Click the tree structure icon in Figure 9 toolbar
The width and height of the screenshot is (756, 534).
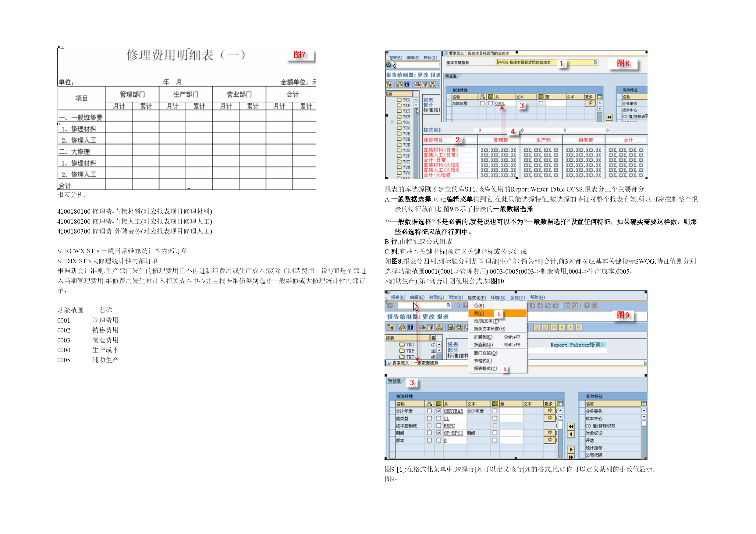pyautogui.click(x=390, y=327)
